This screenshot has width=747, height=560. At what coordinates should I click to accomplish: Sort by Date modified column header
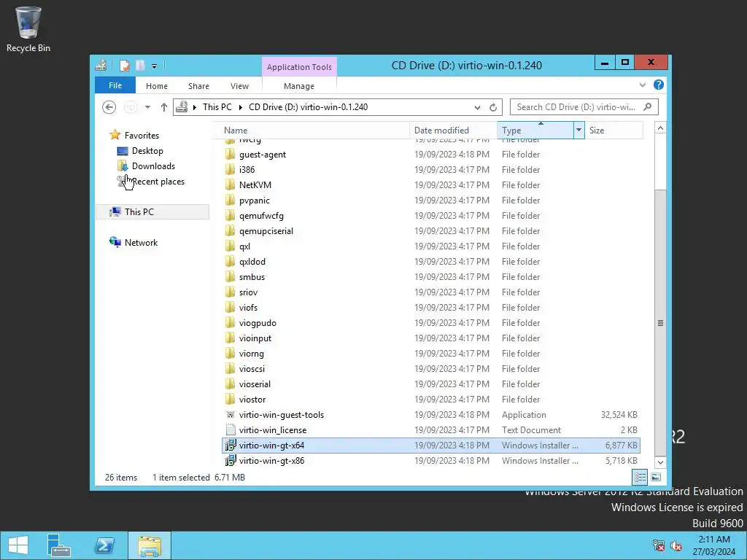click(453, 131)
